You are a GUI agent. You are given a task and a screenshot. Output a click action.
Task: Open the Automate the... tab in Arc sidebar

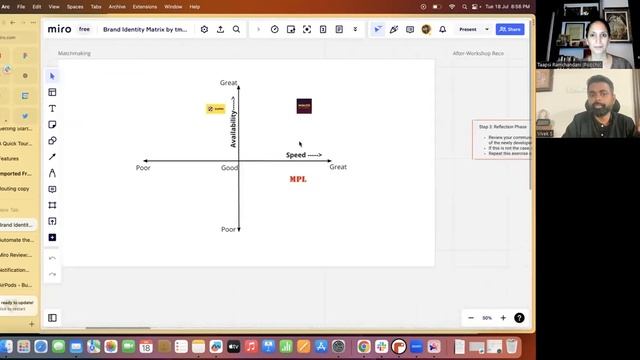click(17, 240)
